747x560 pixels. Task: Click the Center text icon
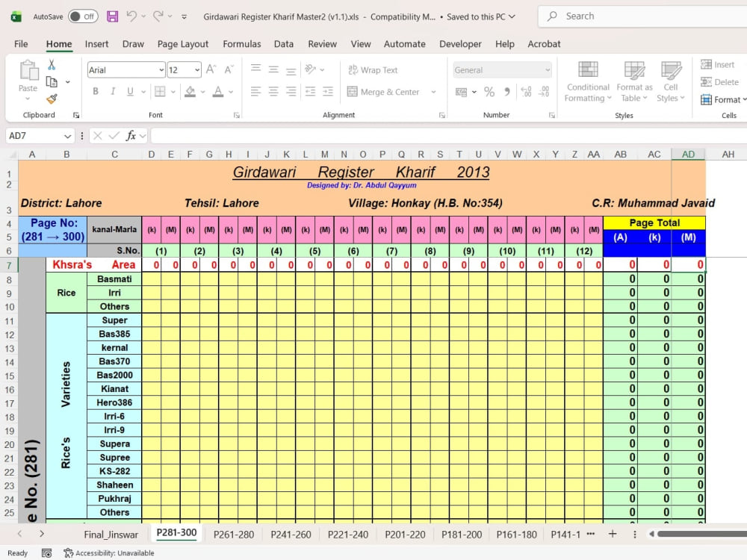273,91
